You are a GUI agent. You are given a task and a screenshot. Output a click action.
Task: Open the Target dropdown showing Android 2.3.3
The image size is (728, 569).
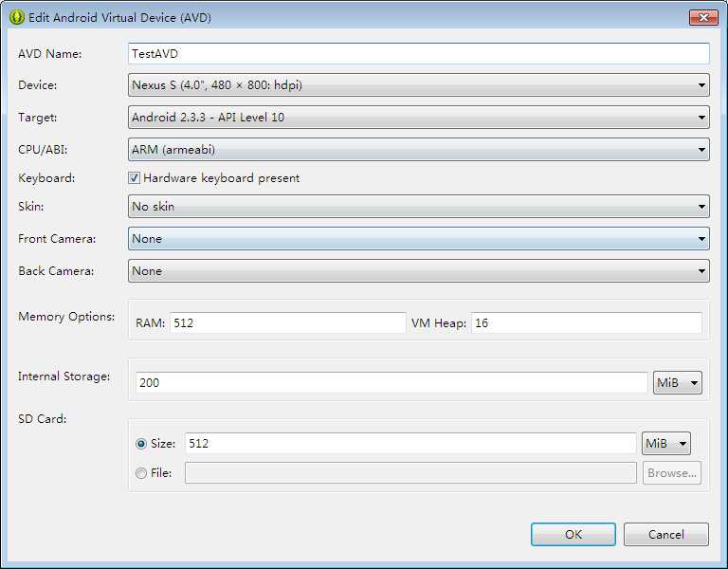click(x=418, y=117)
